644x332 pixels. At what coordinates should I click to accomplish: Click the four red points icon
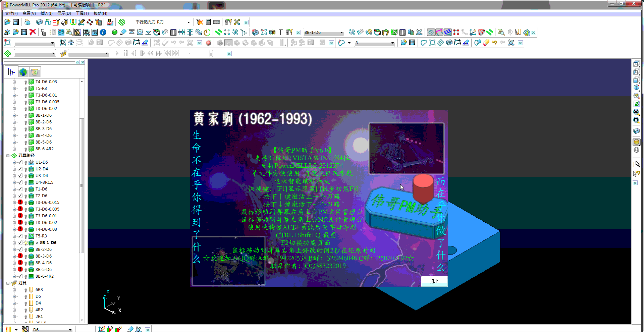[x=456, y=32]
